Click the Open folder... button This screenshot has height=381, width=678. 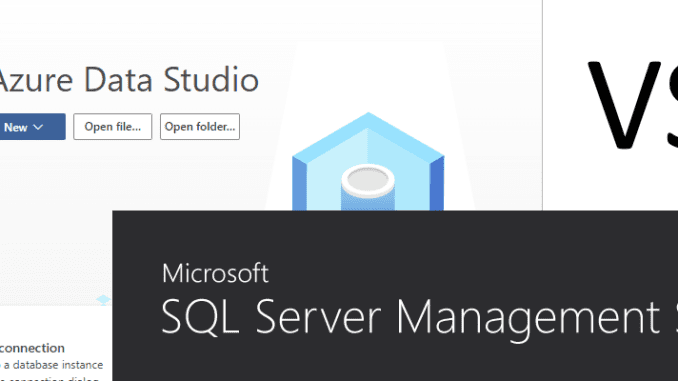(200, 127)
